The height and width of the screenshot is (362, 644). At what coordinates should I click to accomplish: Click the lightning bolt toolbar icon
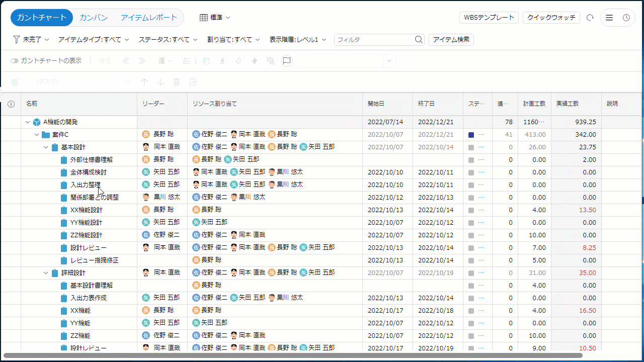[x=255, y=61]
